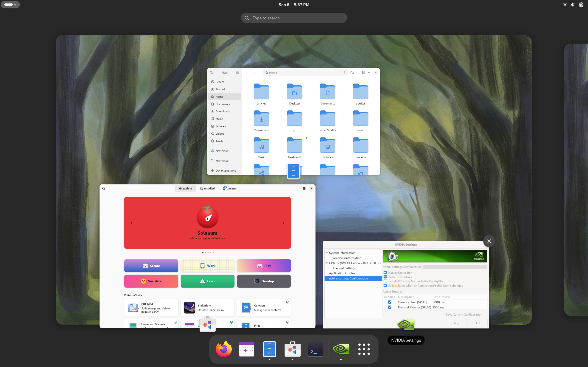Click the Save Current Configuration button
588x367 pixels.
464,314
